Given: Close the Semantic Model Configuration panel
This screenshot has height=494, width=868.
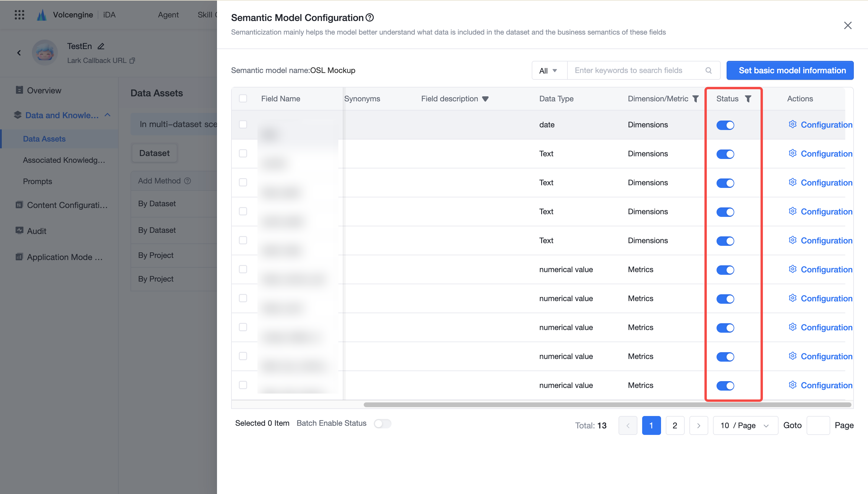Looking at the screenshot, I should 848,25.
